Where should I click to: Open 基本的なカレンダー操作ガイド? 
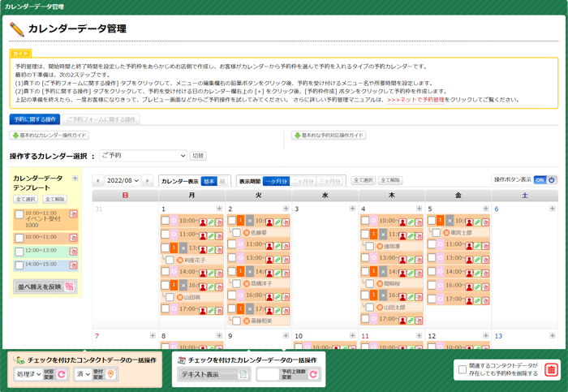point(49,136)
